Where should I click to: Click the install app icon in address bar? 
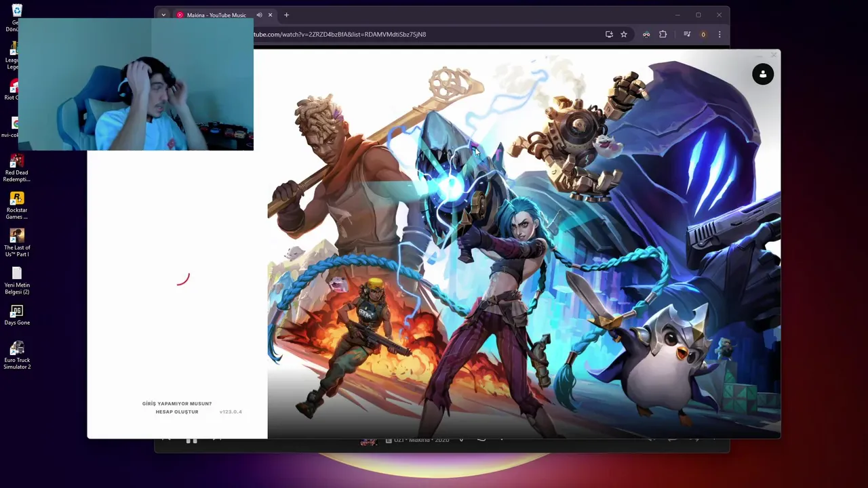(609, 35)
